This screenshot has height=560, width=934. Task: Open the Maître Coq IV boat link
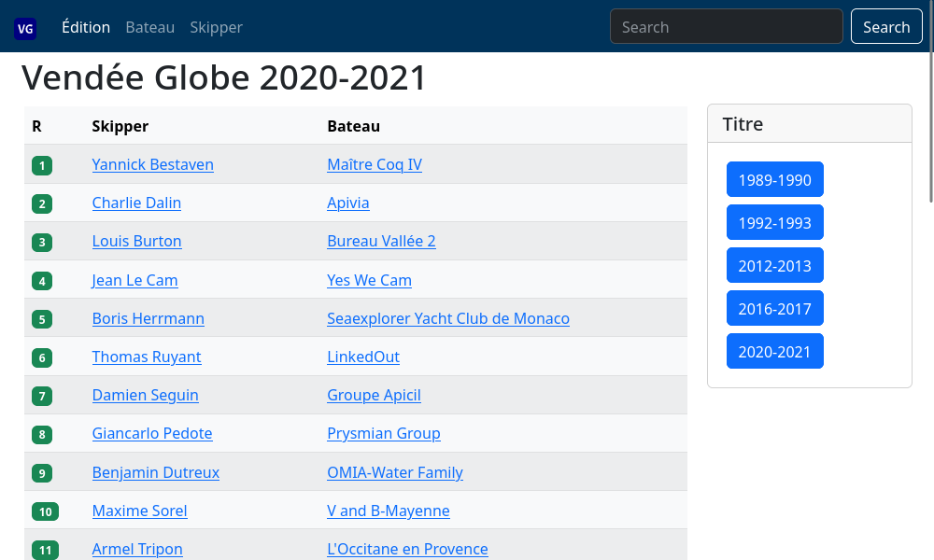tap(375, 165)
